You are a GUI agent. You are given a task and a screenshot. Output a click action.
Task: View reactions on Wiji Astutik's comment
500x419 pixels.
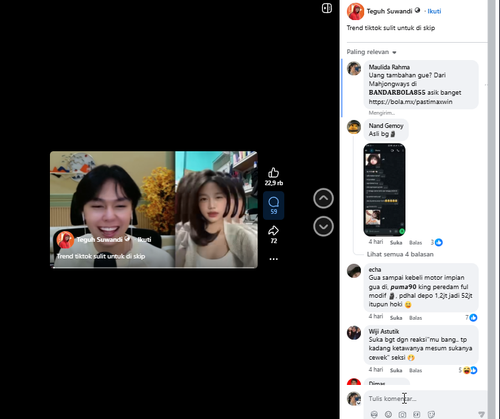coord(468,370)
